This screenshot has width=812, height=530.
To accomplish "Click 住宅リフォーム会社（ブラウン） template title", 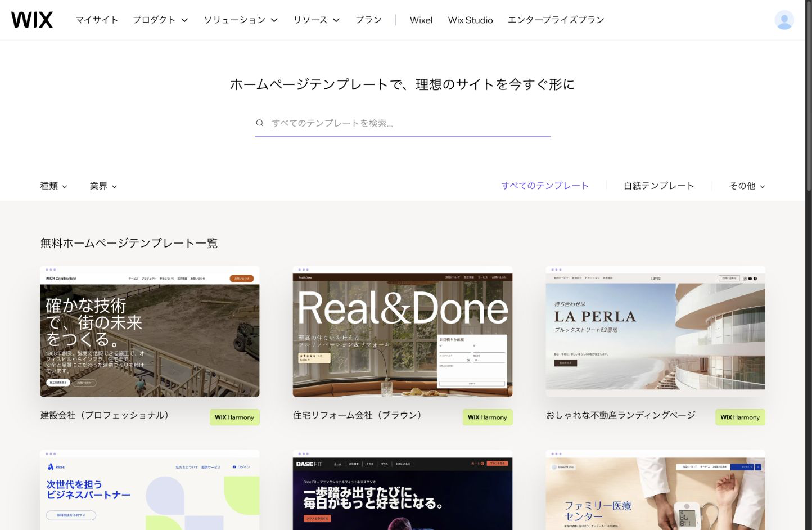I will 358,415.
